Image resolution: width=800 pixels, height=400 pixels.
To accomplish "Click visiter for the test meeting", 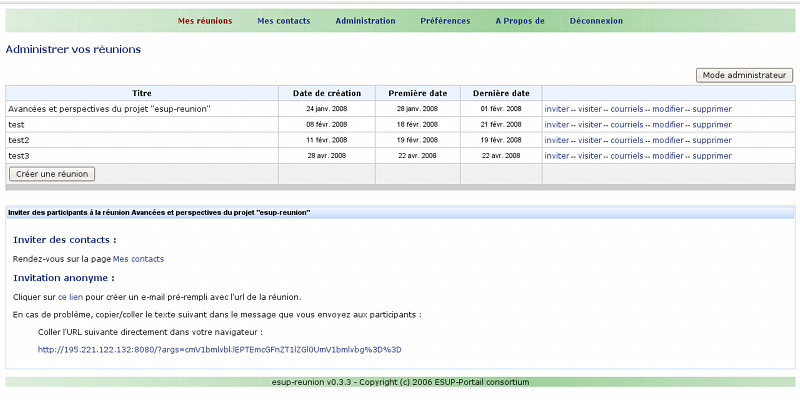I will point(590,125).
